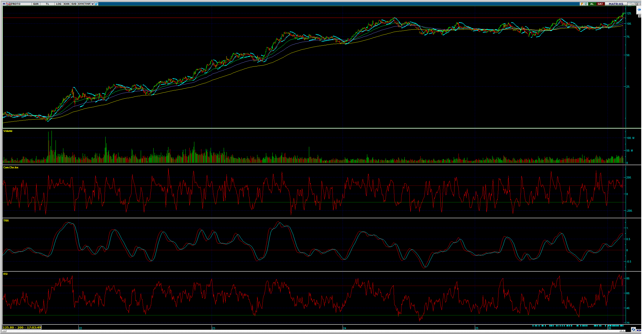Expand the dropdown arrow after TMP
644x334 pixels.
coord(93,4)
